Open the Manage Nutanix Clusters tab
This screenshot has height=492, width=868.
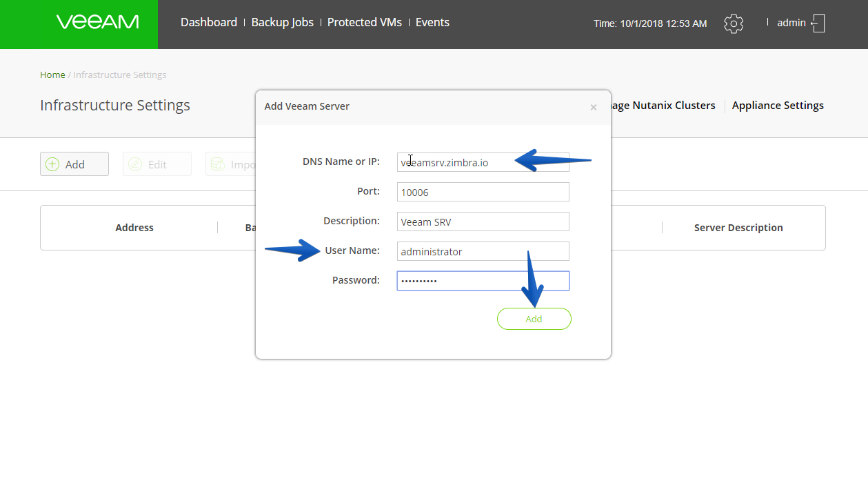pyautogui.click(x=663, y=106)
